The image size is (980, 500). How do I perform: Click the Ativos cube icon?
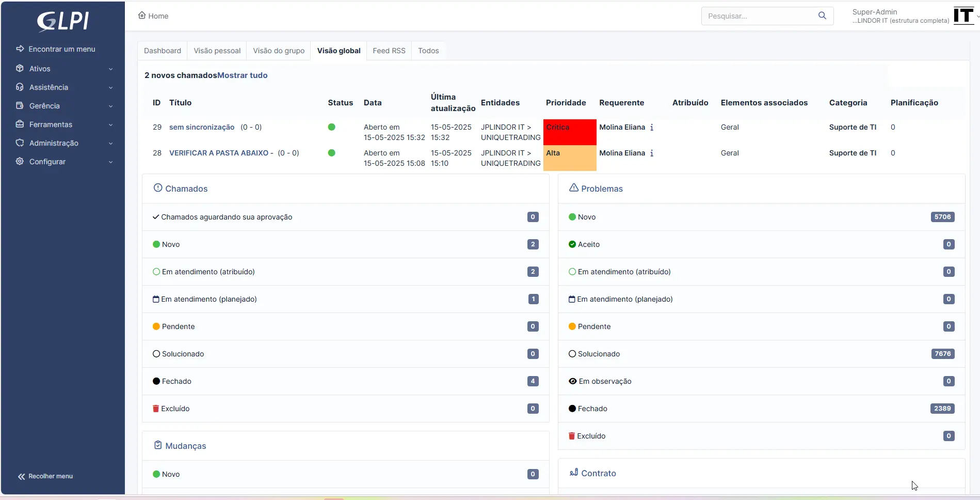[x=20, y=69]
